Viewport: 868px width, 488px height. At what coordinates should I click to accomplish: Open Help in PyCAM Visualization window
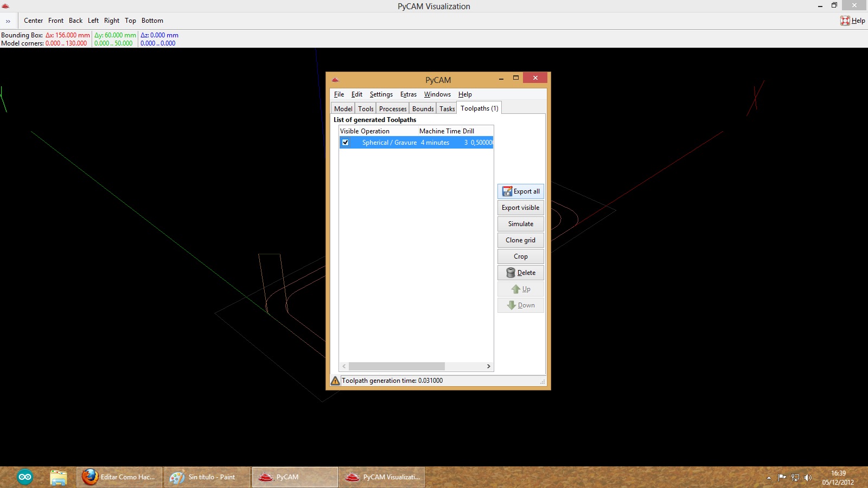tap(853, 21)
